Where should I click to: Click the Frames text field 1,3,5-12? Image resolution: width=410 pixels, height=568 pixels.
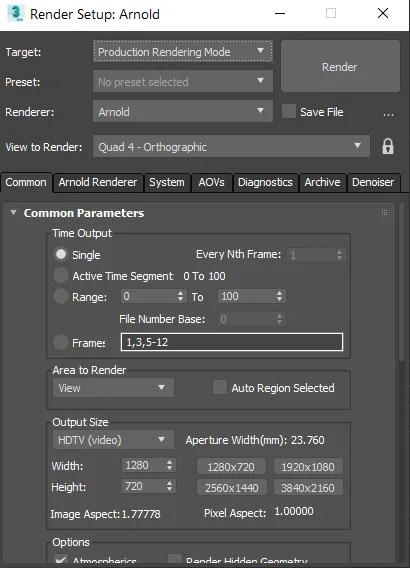pyautogui.click(x=232, y=342)
